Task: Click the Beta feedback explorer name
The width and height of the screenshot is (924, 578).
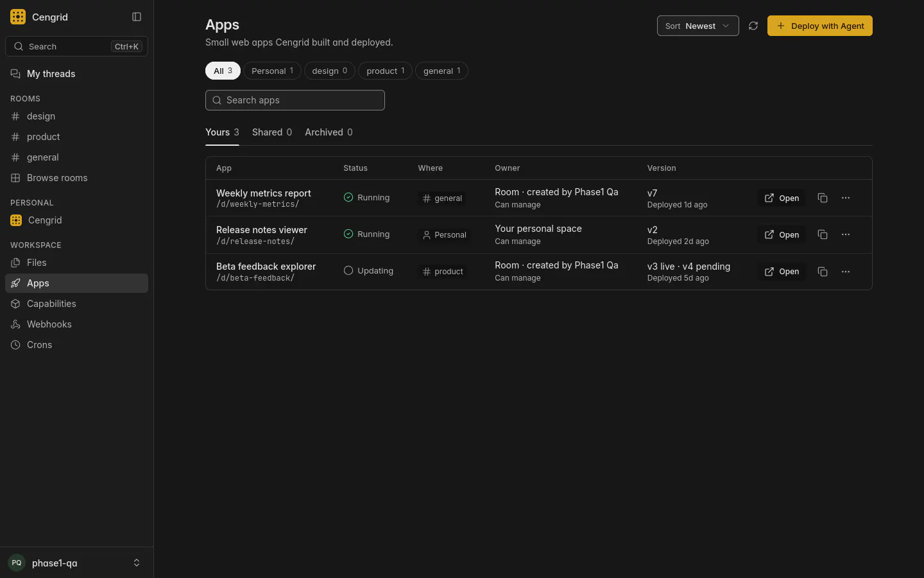Action: point(266,267)
